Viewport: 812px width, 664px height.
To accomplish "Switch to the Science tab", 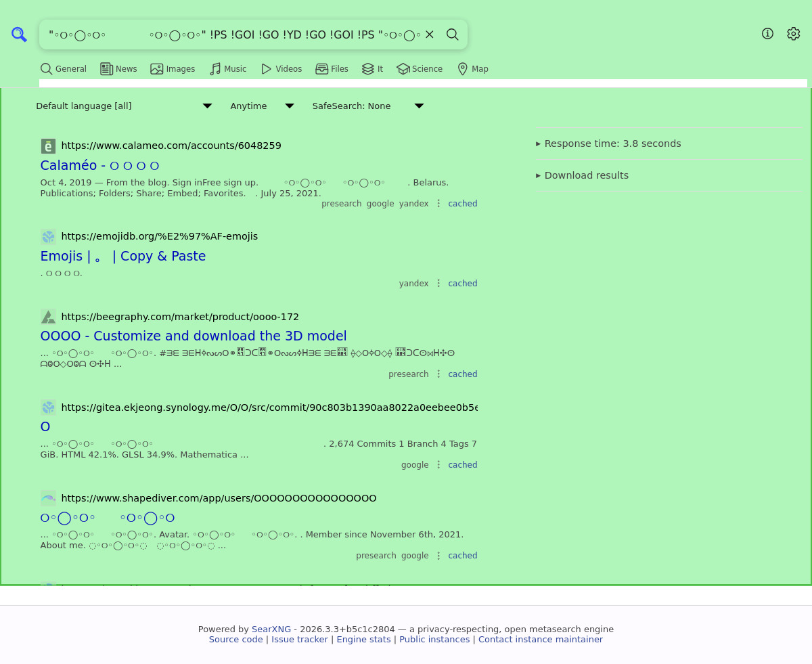I will click(x=420, y=69).
